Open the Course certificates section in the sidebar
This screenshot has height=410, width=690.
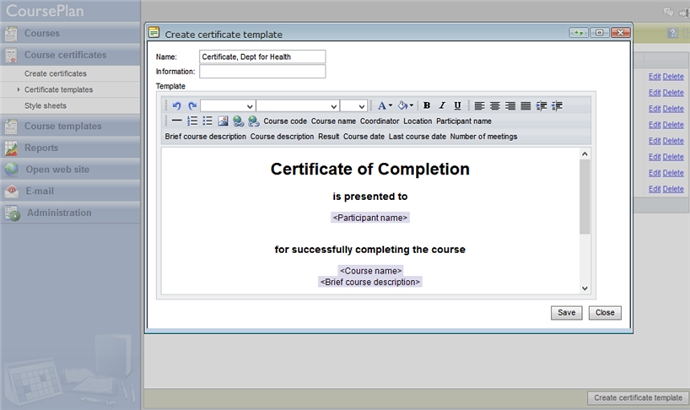click(x=70, y=55)
